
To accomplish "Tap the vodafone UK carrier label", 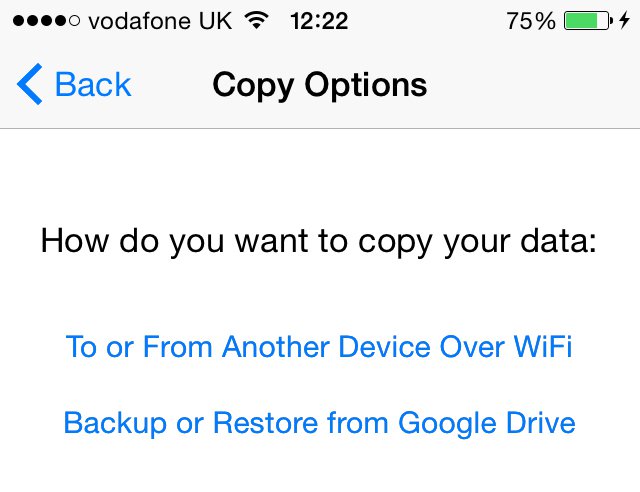I will 159,21.
